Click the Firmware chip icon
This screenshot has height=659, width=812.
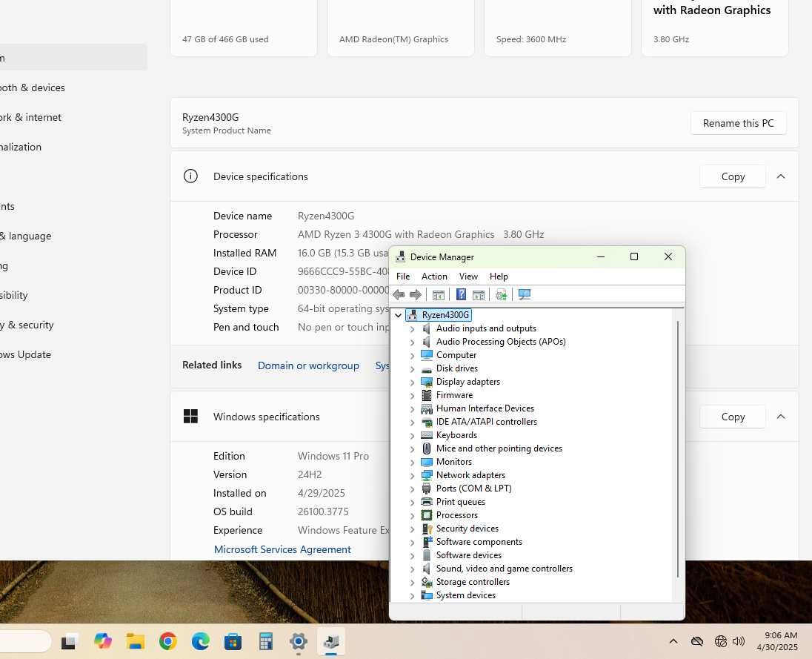[x=427, y=395]
